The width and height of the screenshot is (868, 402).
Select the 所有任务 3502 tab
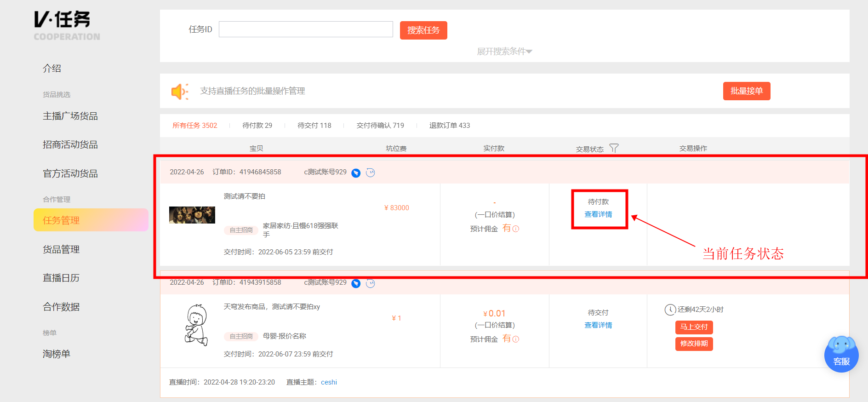point(194,126)
